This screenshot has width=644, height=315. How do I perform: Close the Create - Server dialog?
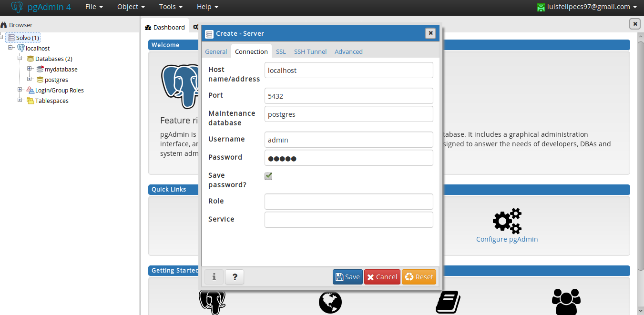[430, 33]
